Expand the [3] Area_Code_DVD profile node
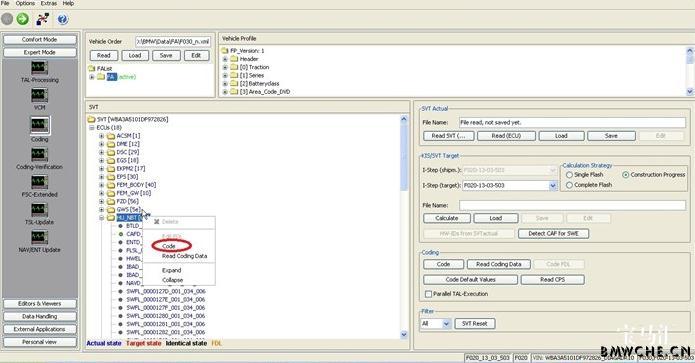Image resolution: width=695 pixels, height=363 pixels. point(225,92)
